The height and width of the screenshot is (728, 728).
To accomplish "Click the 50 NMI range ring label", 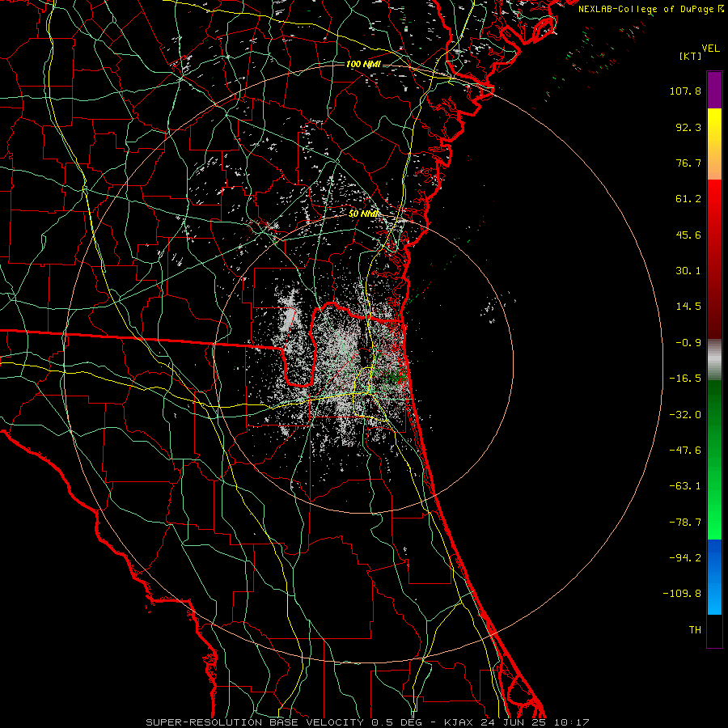I will click(x=363, y=214).
